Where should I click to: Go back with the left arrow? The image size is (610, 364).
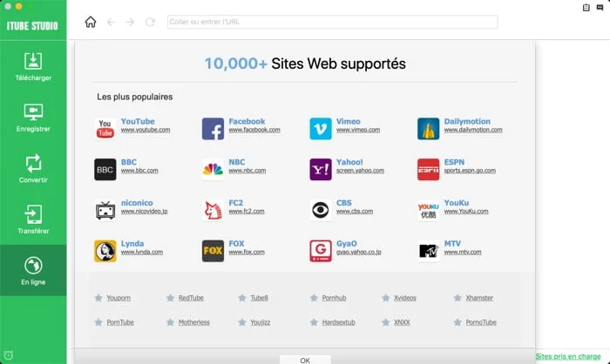tap(111, 22)
